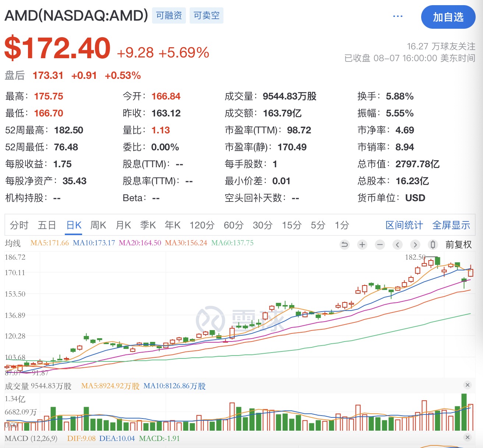Zoom out the chart with minus icon
483x448 pixels.
(x=380, y=245)
